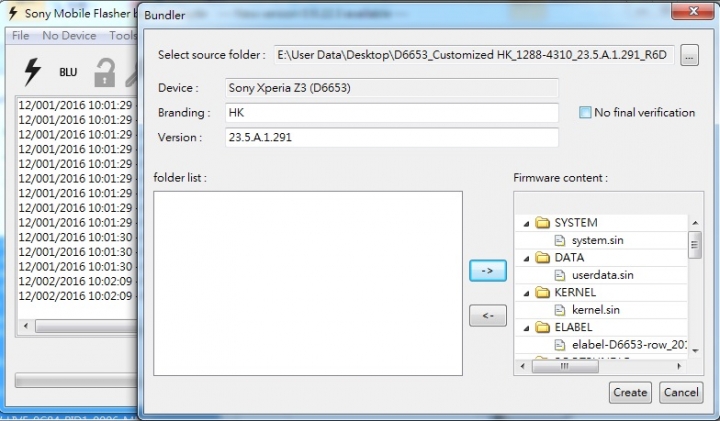Screen dimensions: 720x421
Task: Collapse the SYSTEM tree node
Action: coord(526,224)
